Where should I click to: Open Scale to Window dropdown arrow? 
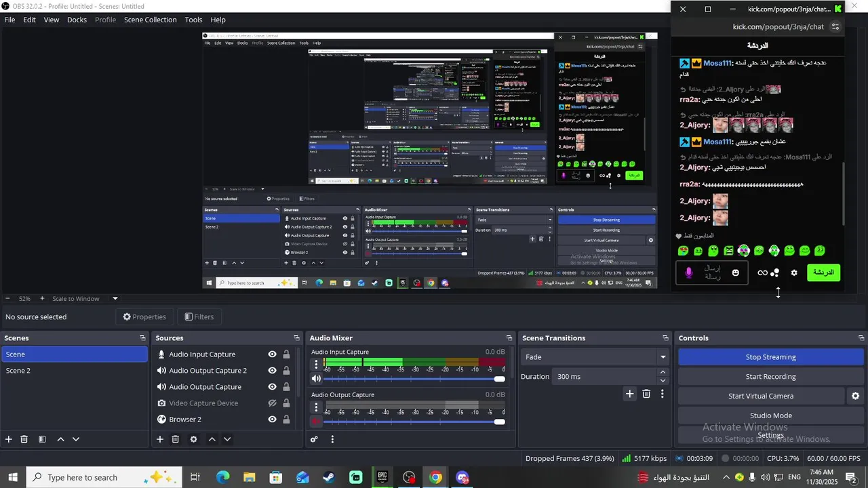click(115, 298)
